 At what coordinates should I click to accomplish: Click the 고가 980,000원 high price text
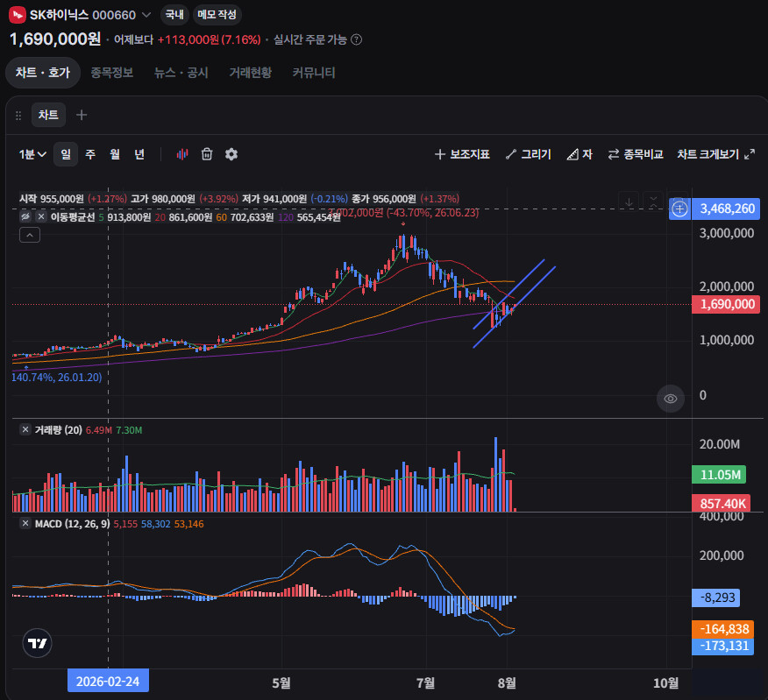click(162, 199)
